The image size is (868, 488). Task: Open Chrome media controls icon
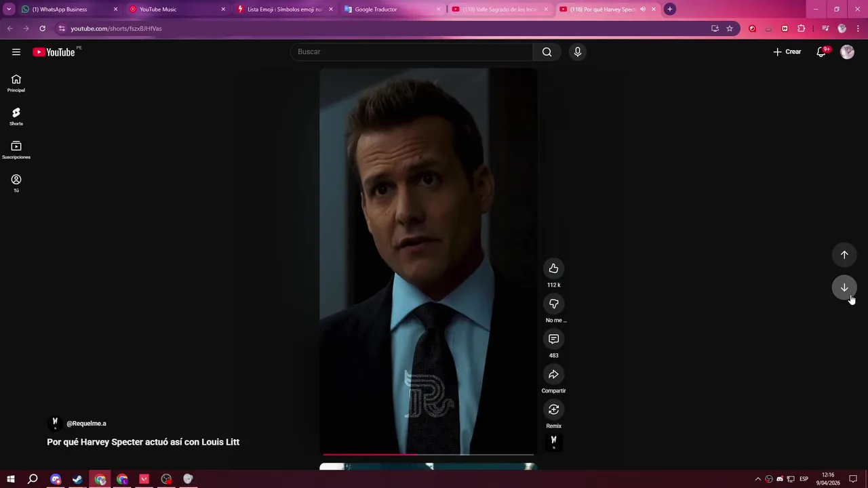(825, 28)
